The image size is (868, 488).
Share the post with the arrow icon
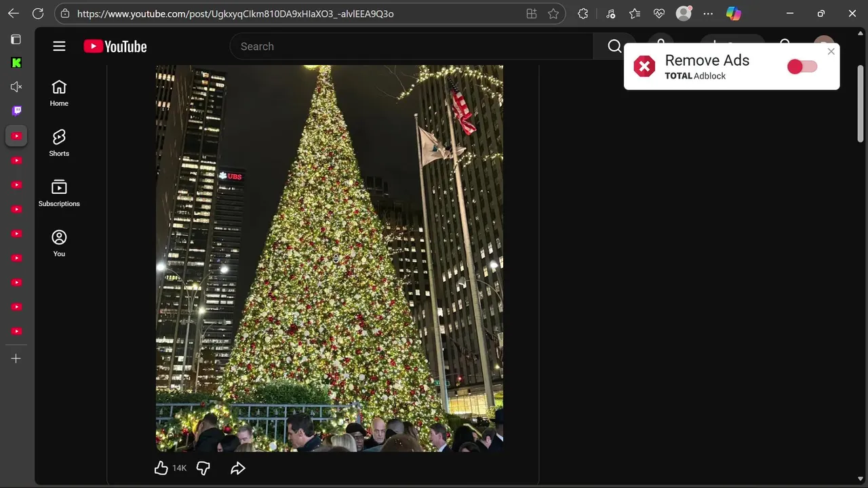(237, 468)
